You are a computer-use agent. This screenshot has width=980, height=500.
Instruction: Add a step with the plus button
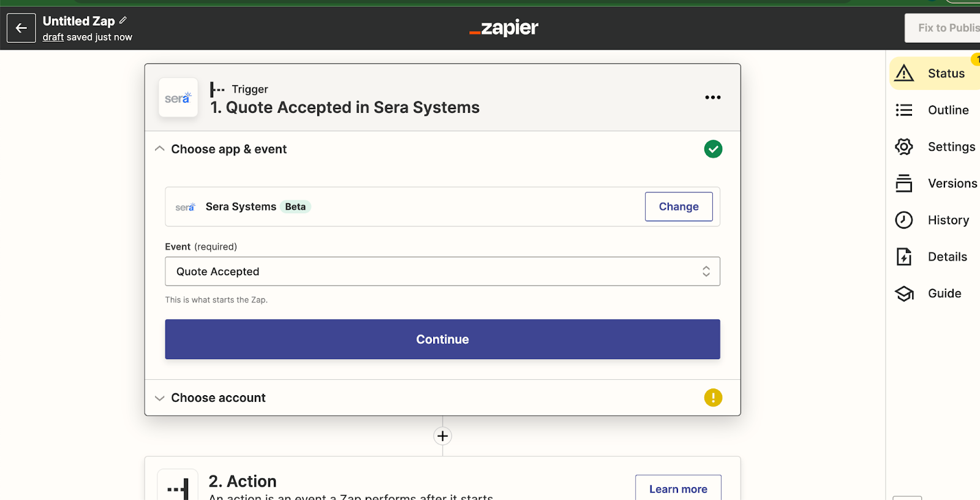point(443,436)
